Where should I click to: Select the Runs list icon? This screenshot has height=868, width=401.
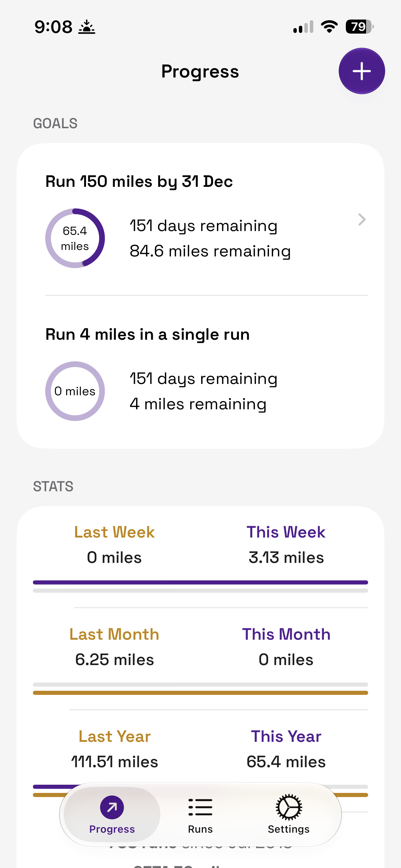200,807
